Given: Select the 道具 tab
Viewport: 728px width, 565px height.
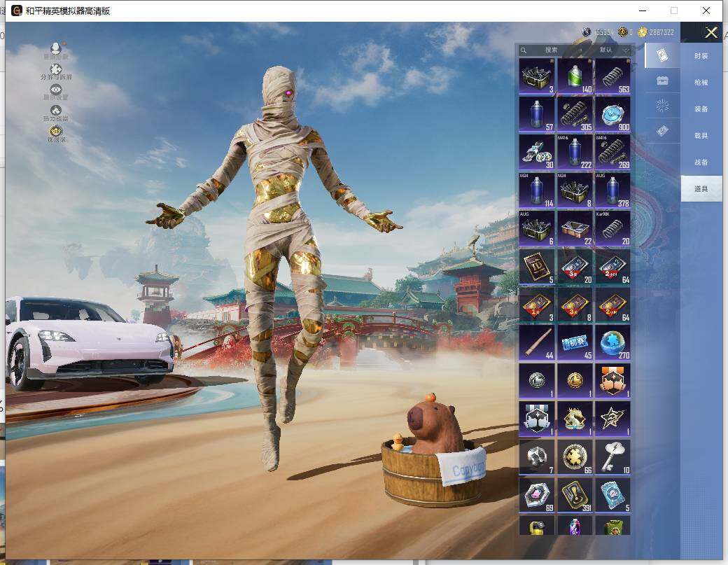Looking at the screenshot, I should click(701, 188).
